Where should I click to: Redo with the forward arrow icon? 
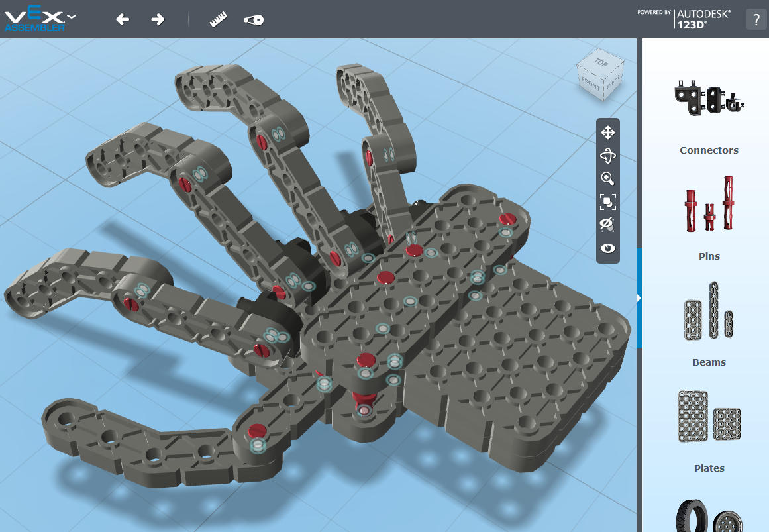[158, 19]
